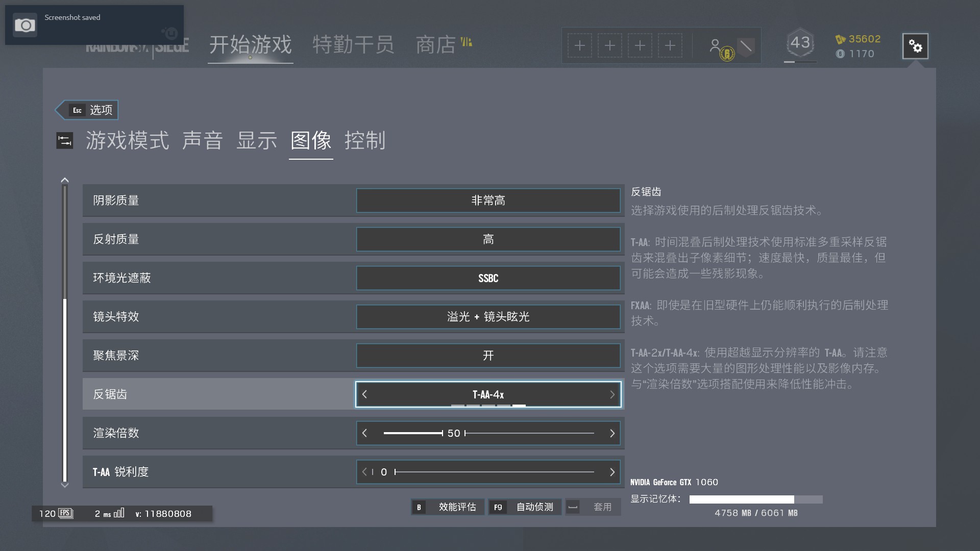Image resolution: width=980 pixels, height=551 pixels.
Task: Switch 反锯齿 to the previous option
Action: point(364,394)
